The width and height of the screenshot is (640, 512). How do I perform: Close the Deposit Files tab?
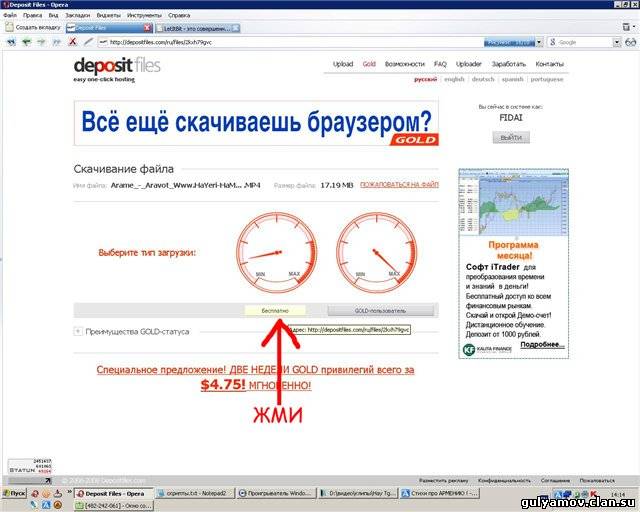tap(147, 28)
